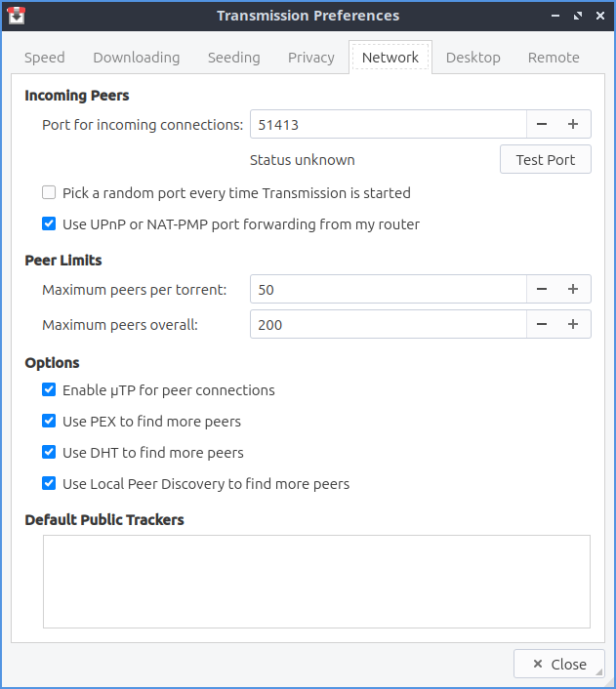Go to the Remote tab
This screenshot has height=689, width=616.
[554, 58]
